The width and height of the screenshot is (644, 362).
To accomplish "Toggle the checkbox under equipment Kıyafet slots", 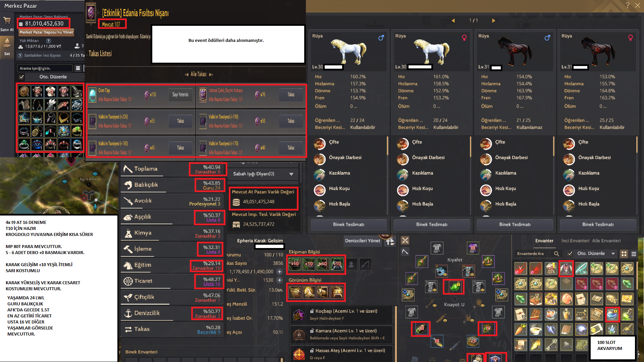I will click(455, 299).
